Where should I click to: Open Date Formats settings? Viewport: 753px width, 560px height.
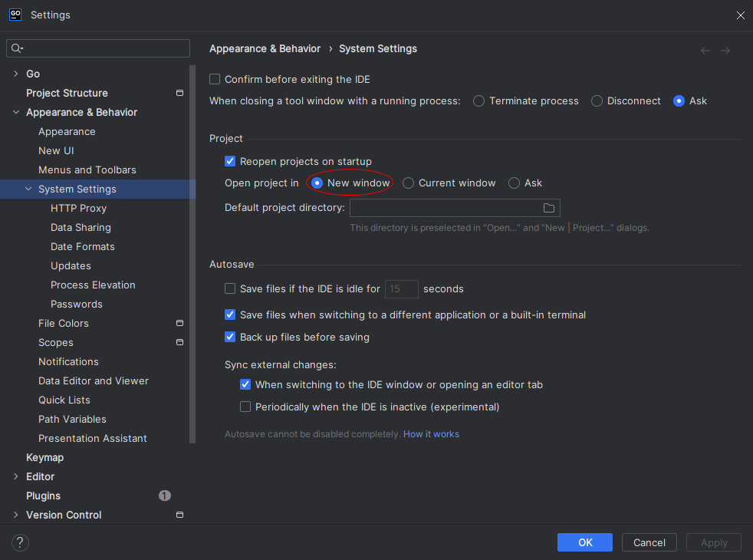(83, 246)
